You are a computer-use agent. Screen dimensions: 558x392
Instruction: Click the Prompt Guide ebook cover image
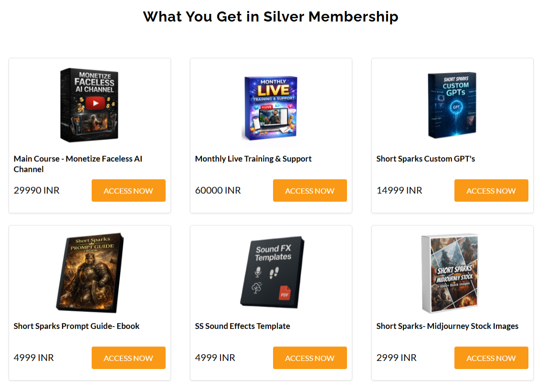tap(89, 273)
